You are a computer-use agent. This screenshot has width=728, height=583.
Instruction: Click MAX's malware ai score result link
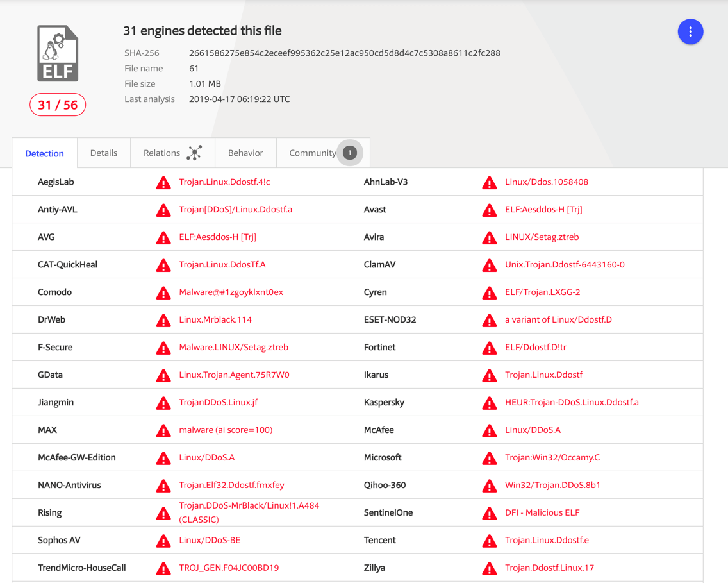click(226, 430)
